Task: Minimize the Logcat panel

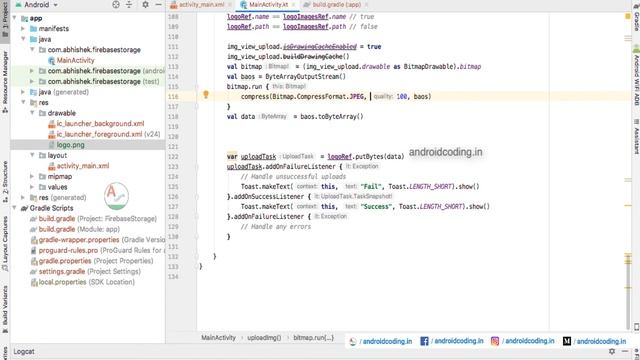Action: (625, 351)
